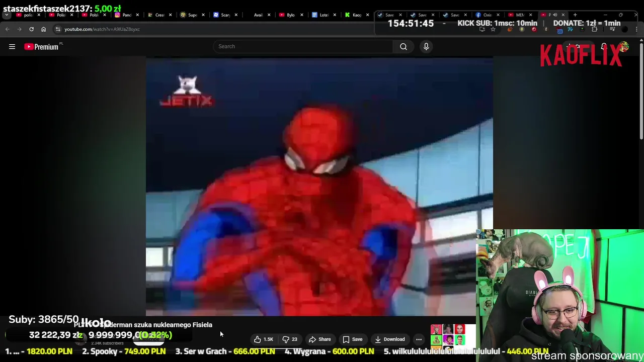Click the muted audio icon on active tab
Image resolution: width=644 pixels, height=362 pixels.
click(555, 15)
